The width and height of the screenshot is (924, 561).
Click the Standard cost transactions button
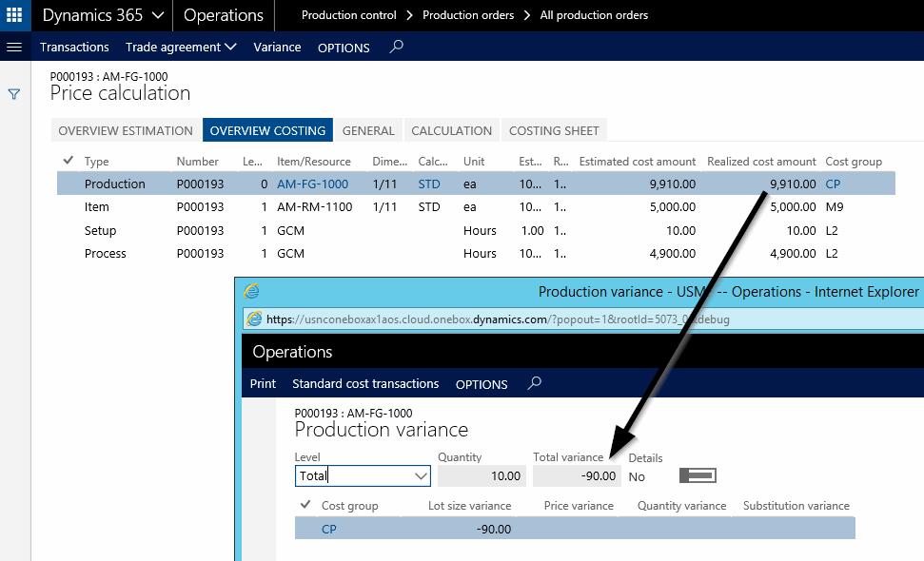[x=365, y=383]
